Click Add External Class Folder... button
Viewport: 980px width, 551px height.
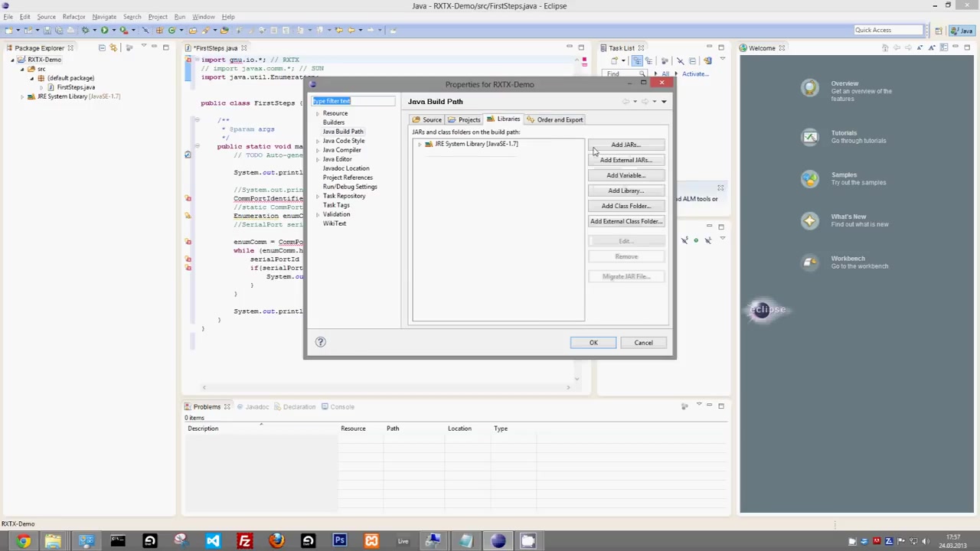[x=626, y=221]
